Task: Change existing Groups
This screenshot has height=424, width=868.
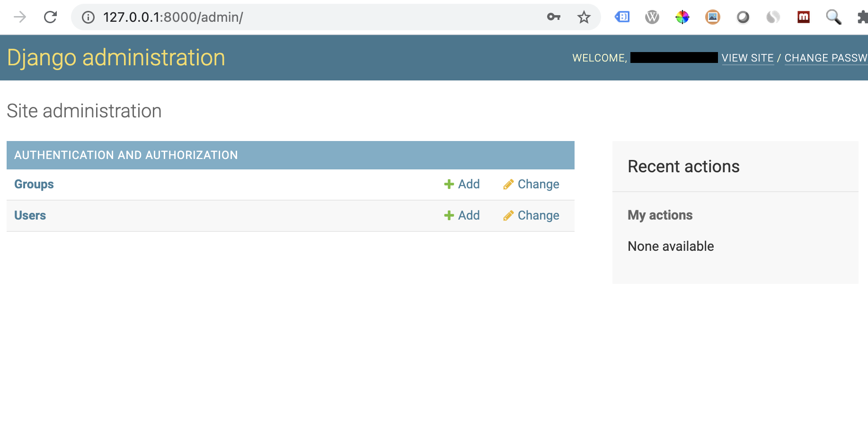Action: coord(531,184)
